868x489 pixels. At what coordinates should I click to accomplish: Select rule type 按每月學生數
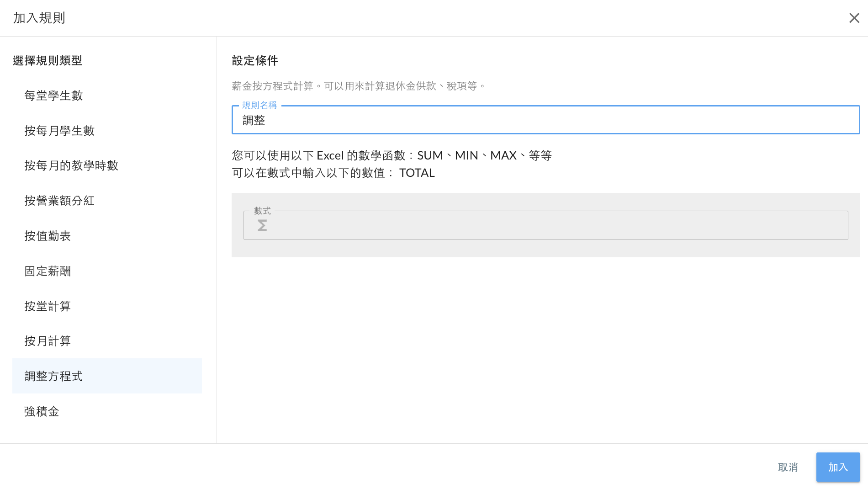click(x=107, y=131)
